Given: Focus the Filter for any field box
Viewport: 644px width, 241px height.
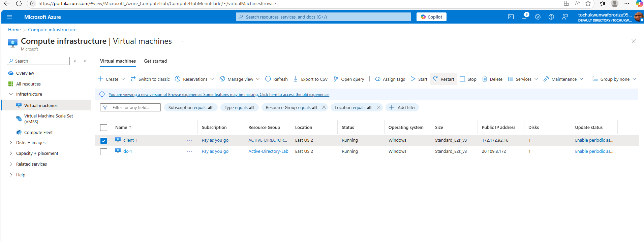Looking at the screenshot, I should [130, 107].
